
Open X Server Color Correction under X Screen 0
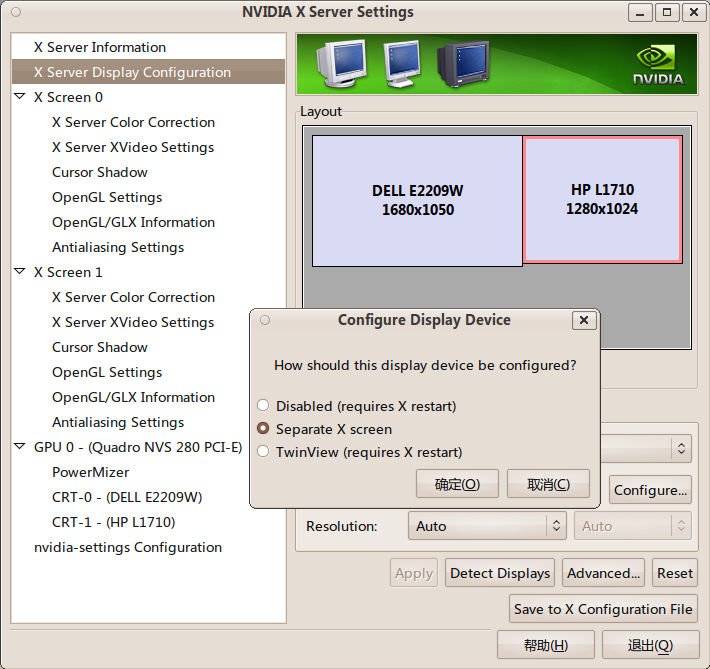tap(133, 122)
